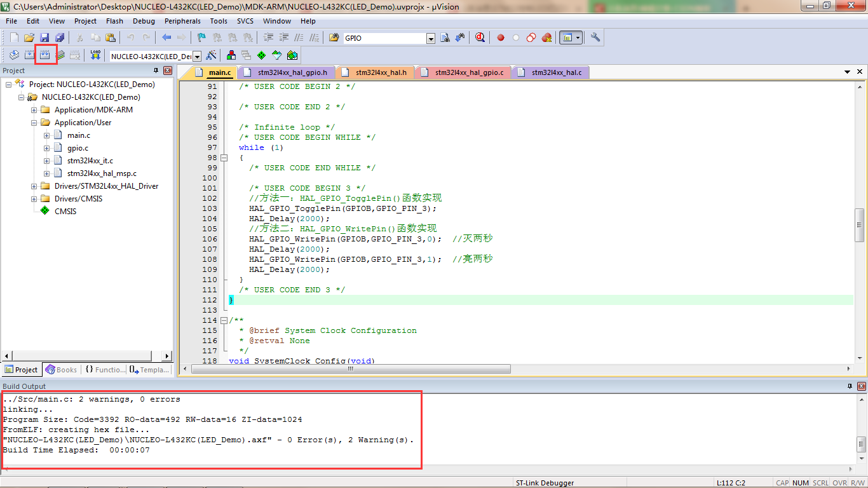Collapse the Application/User folder
Viewport: 868px width, 488px height.
point(34,123)
